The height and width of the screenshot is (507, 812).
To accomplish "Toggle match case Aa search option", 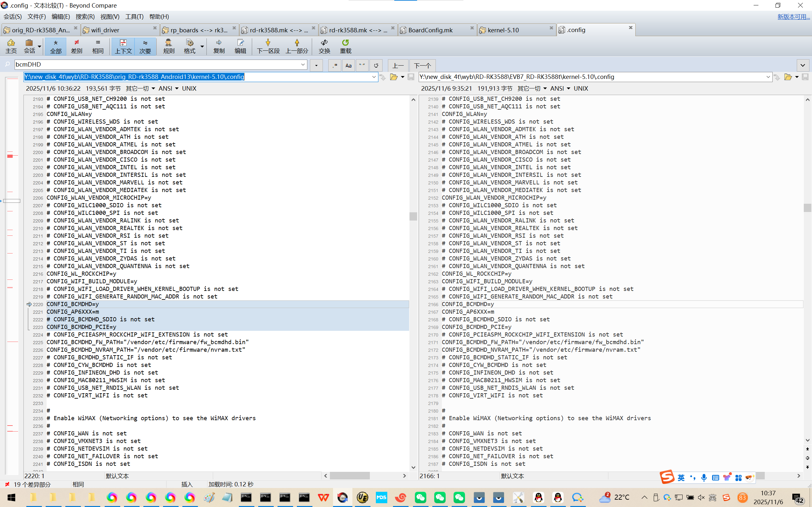I will [x=348, y=65].
